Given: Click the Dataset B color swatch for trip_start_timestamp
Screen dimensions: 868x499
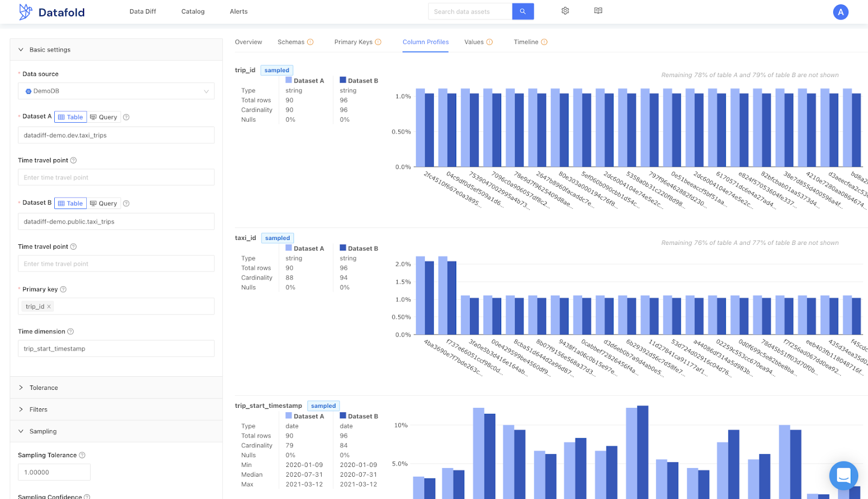Looking at the screenshot, I should pyautogui.click(x=343, y=415).
